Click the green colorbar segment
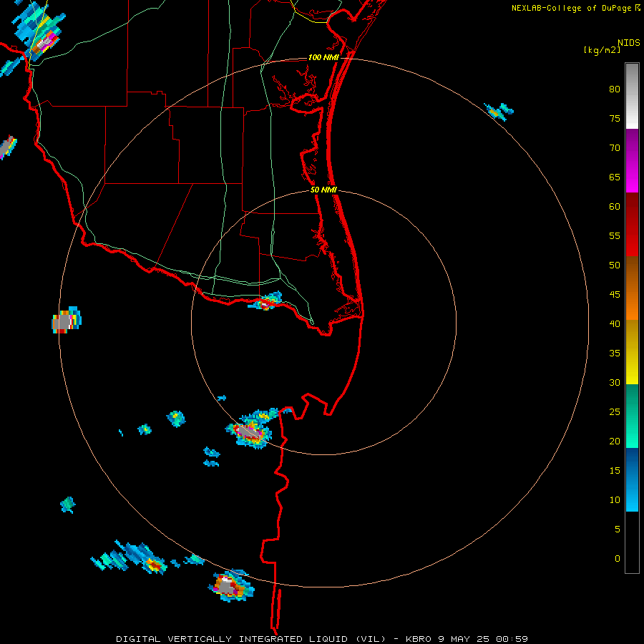644x644 pixels. (x=632, y=416)
